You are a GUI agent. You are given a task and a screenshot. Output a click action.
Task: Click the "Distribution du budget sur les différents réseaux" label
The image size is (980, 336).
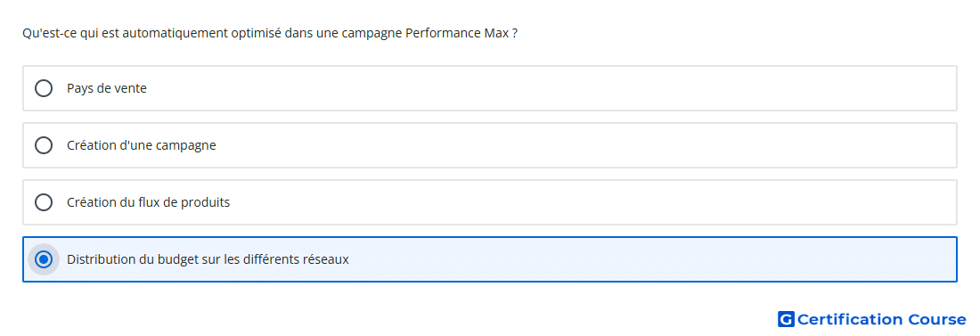pyautogui.click(x=208, y=259)
